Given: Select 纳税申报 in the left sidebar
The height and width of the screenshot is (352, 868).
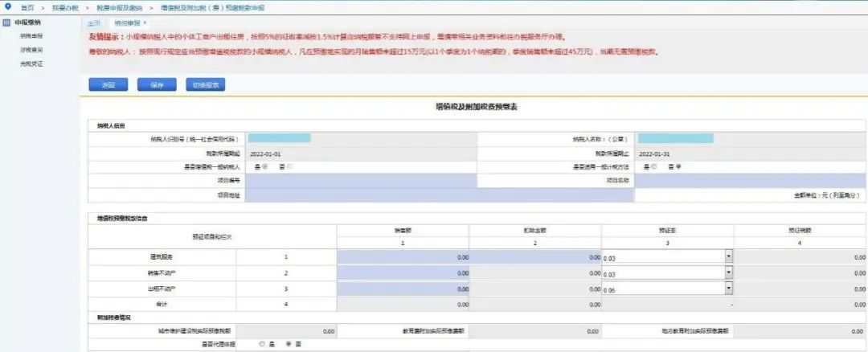Looking at the screenshot, I should tap(31, 36).
